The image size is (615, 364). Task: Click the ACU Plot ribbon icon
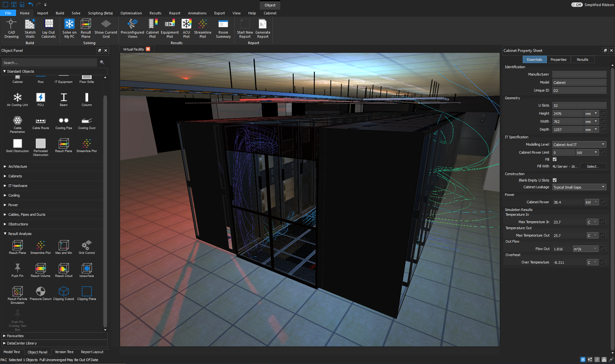(186, 24)
